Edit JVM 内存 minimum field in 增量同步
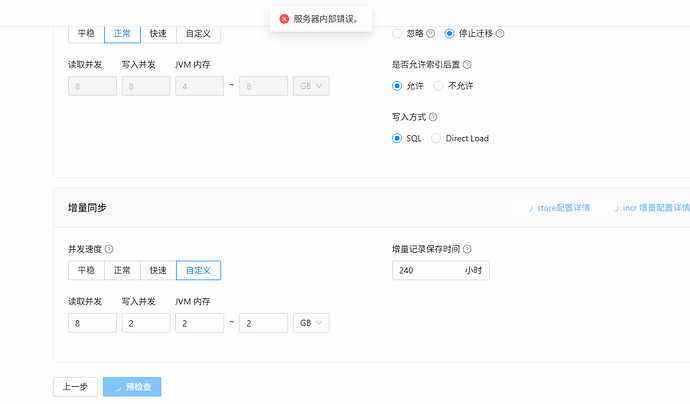690x404 pixels. pos(199,323)
